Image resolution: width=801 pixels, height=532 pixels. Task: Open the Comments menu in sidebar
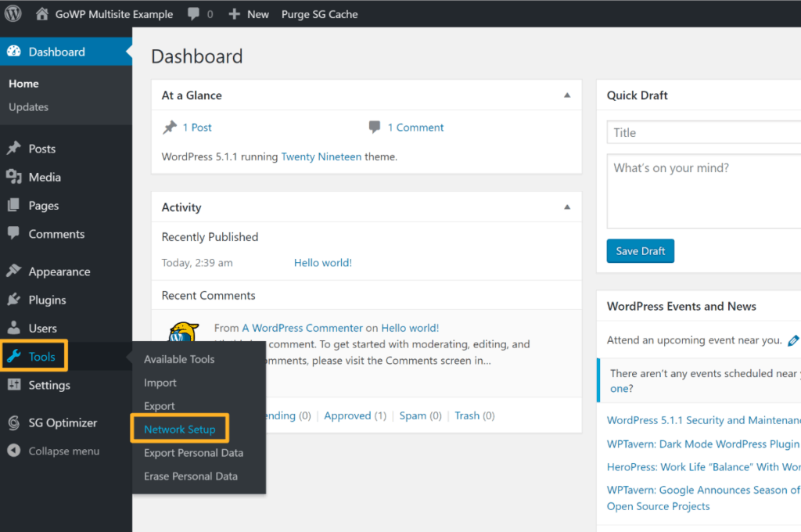click(56, 234)
